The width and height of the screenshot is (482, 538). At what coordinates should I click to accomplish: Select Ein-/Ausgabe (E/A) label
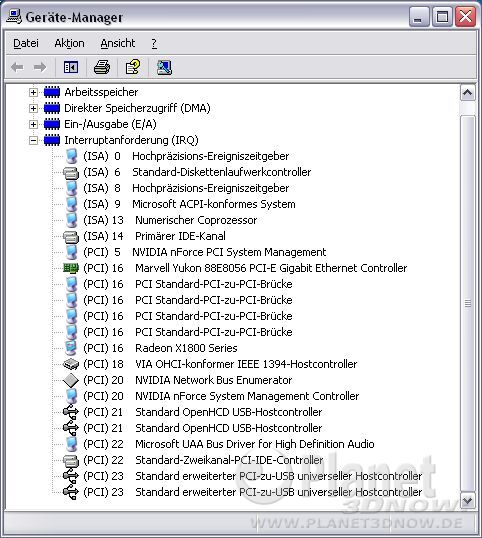pos(110,124)
